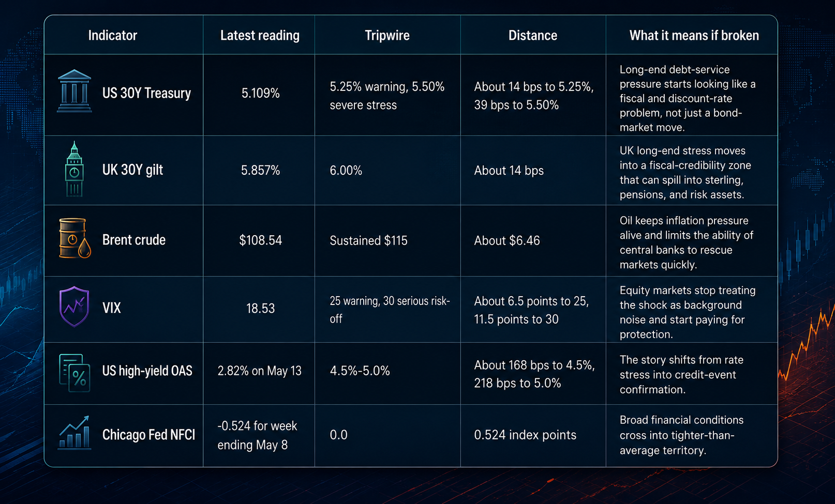This screenshot has width=835, height=504.
Task: Click the shield icon beside VIX
Action: click(x=74, y=307)
